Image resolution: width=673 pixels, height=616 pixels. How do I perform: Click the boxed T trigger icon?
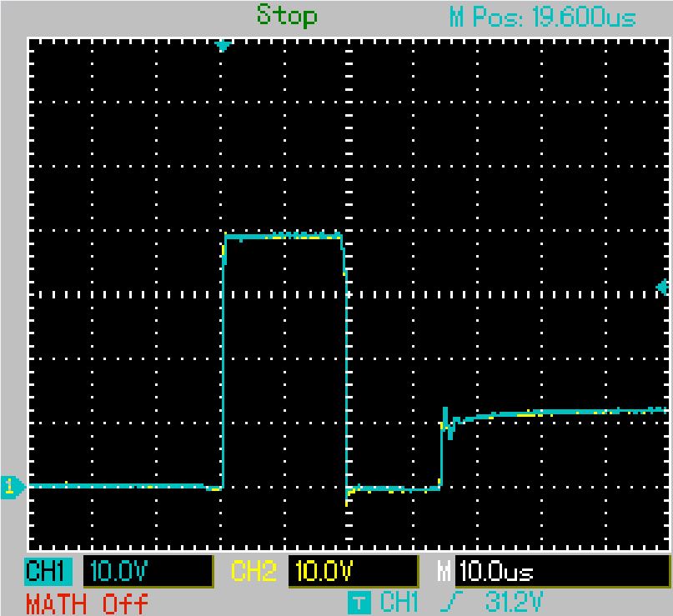359,602
